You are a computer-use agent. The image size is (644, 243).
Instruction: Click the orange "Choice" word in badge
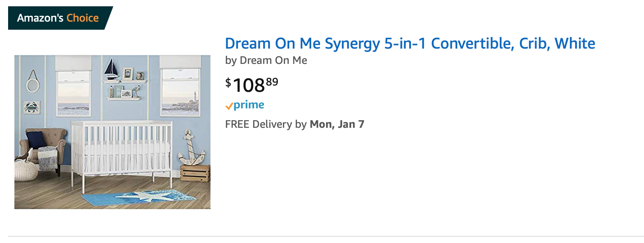point(83,18)
